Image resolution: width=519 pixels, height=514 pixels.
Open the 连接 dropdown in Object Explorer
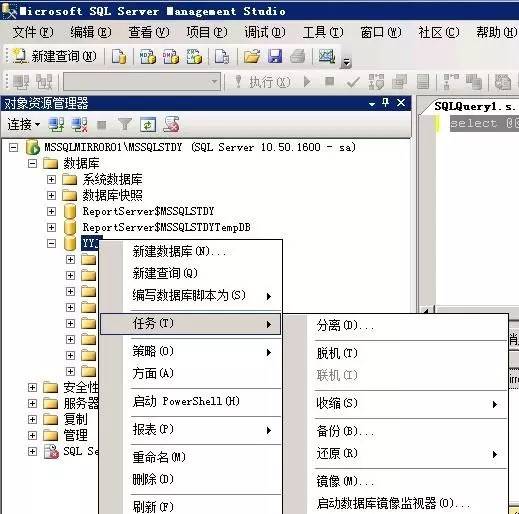tap(23, 125)
